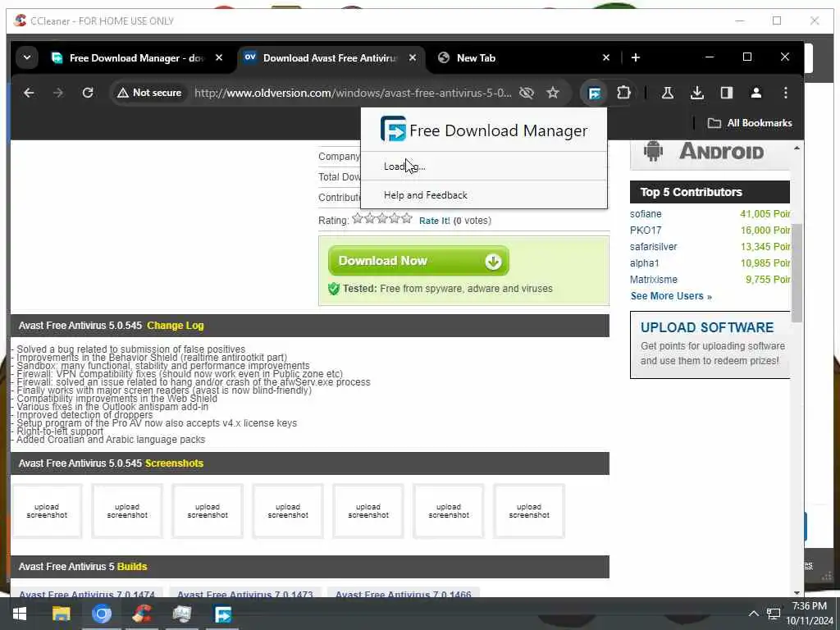The width and height of the screenshot is (840, 630).
Task: Toggle the side panel icon
Action: [727, 94]
